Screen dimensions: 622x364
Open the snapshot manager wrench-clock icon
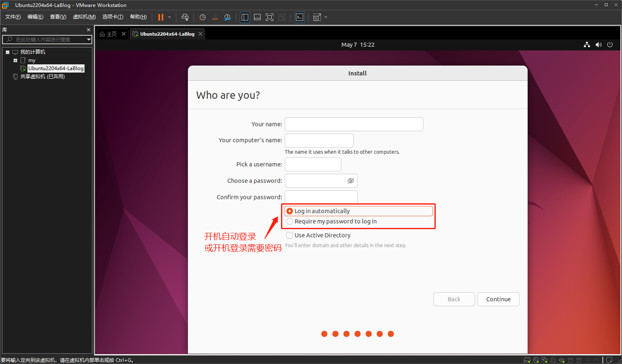point(227,17)
